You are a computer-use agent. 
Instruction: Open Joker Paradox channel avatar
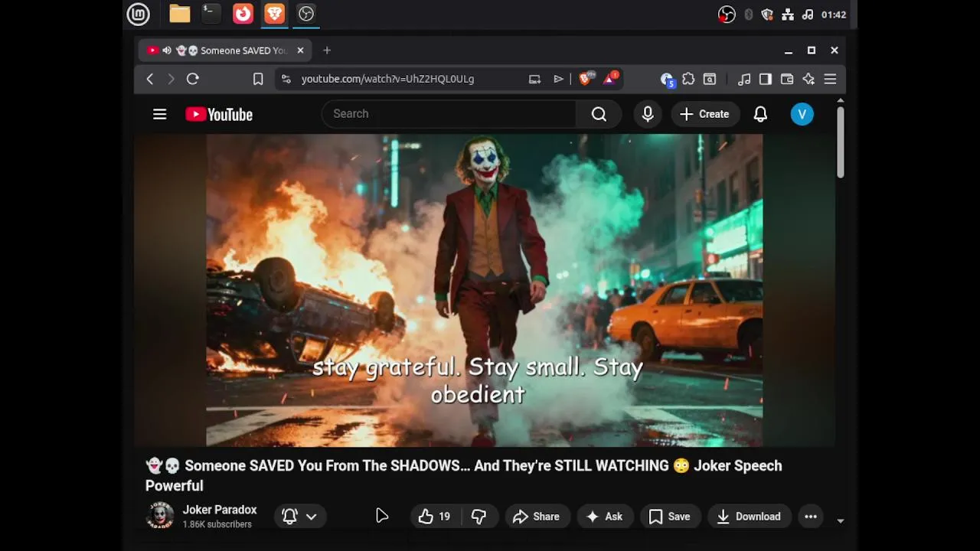(x=160, y=516)
